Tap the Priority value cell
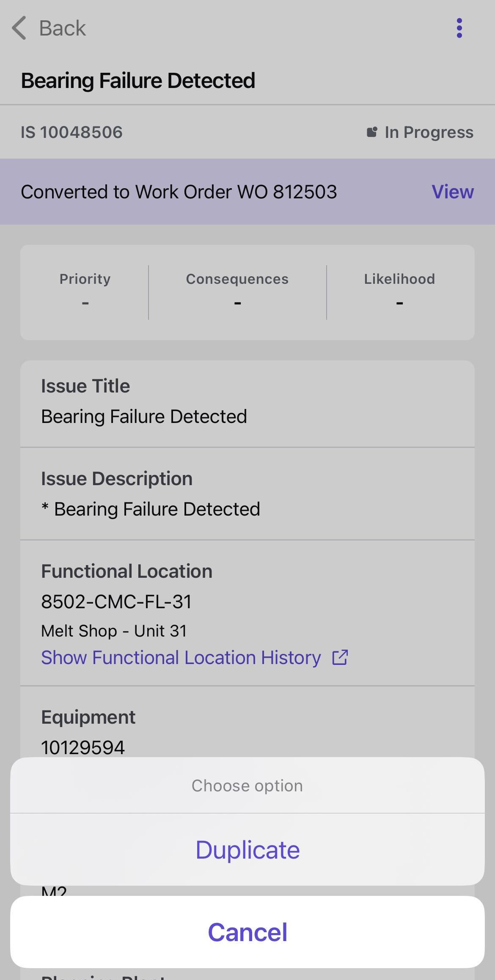Viewport: 495px width, 980px height. click(85, 302)
